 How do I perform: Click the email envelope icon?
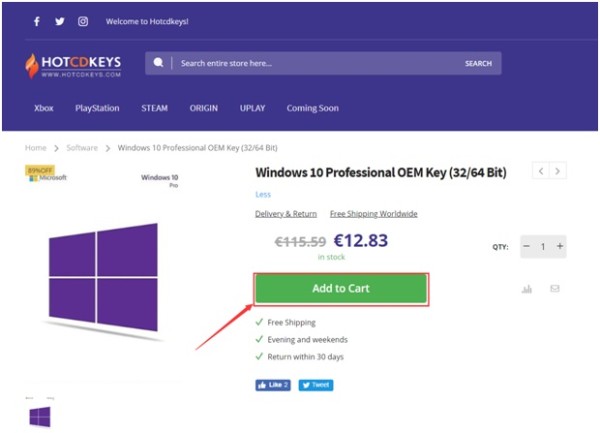pos(555,288)
